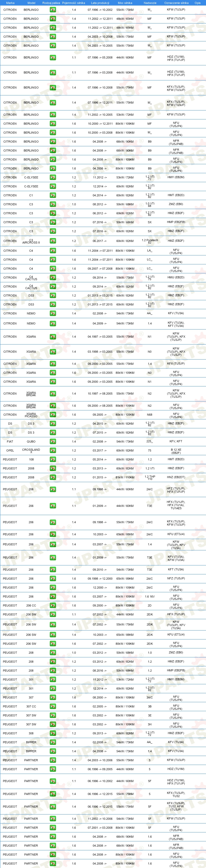This screenshot has height=868, width=206.
Task: Click the Pojemność silnika column header
Action: coord(73,3)
